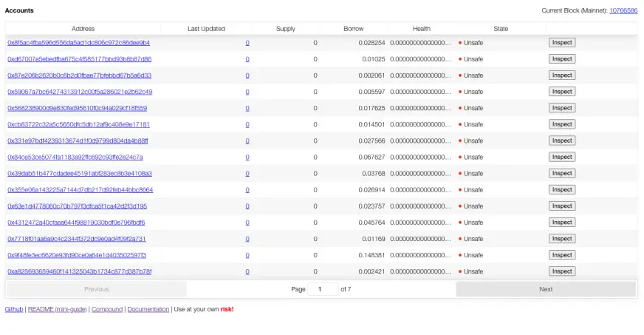Inspect the account with borrow 0.027566

[562, 141]
